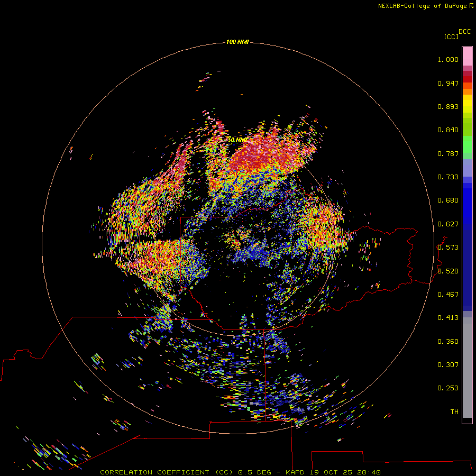Click the 0.573 color scale value

point(448,248)
